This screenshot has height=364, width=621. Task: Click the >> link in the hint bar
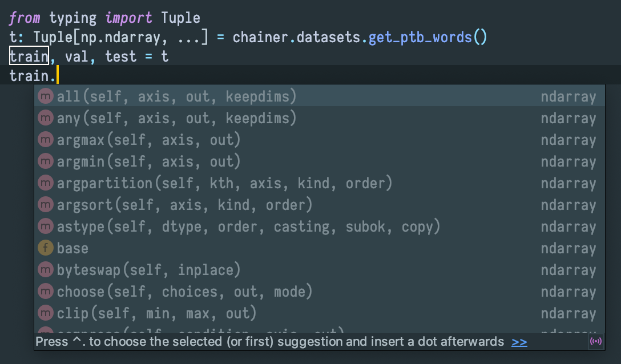[519, 342]
